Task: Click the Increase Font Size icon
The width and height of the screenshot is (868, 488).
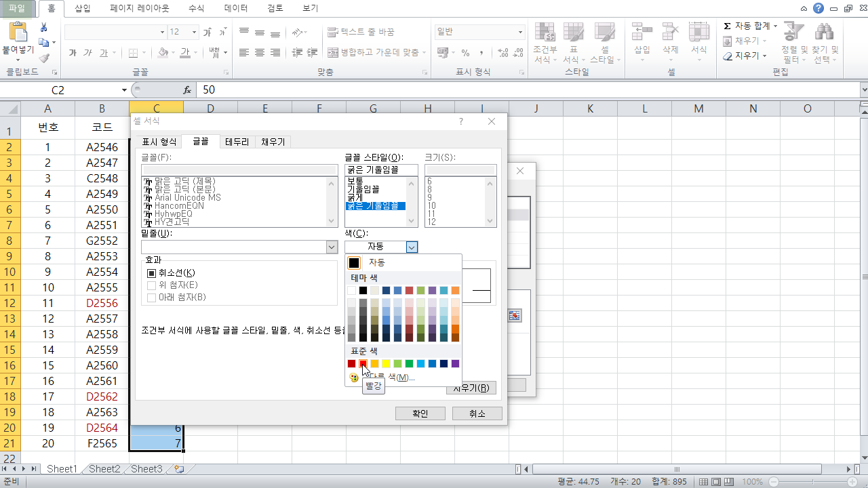Action: click(x=208, y=32)
